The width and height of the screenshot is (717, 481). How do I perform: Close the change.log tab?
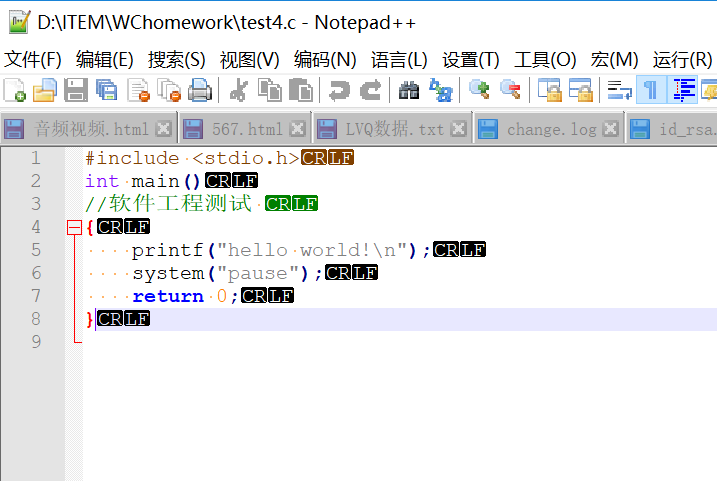click(611, 129)
